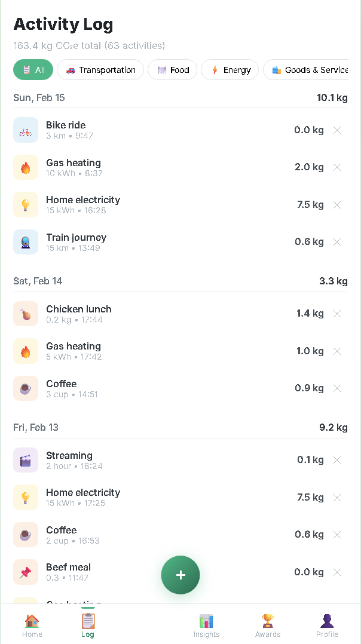Viewport: 361px width, 644px height.
Task: Tap the green plus add-activity button
Action: [180, 575]
